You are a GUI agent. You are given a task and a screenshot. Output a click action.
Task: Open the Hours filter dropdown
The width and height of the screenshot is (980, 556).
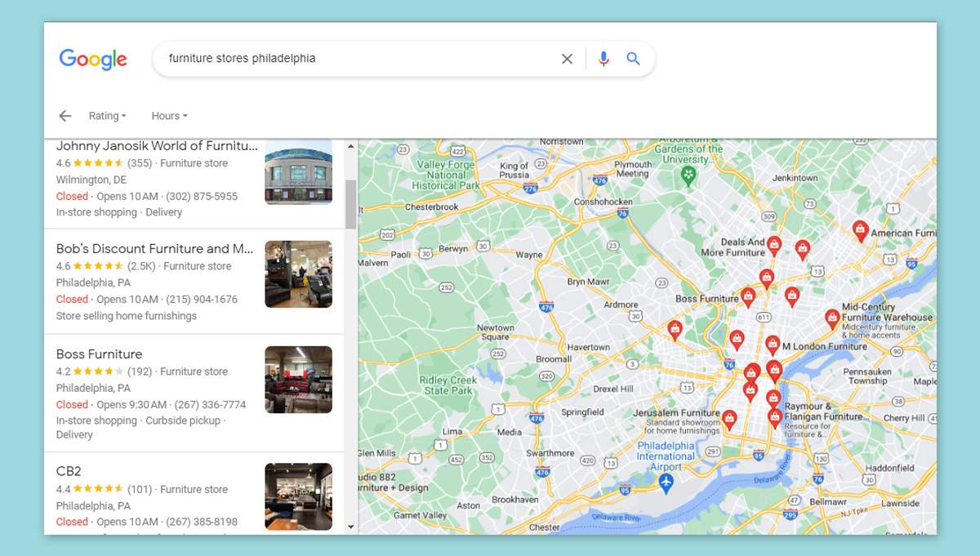click(x=169, y=116)
